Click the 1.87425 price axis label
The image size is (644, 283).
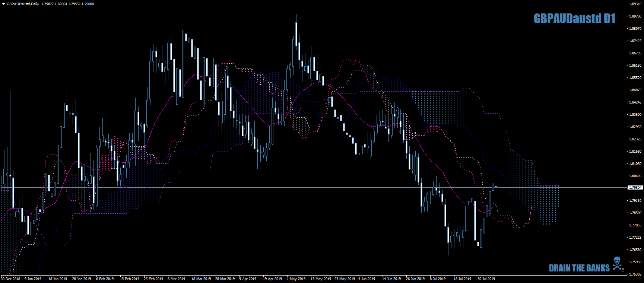(635, 41)
